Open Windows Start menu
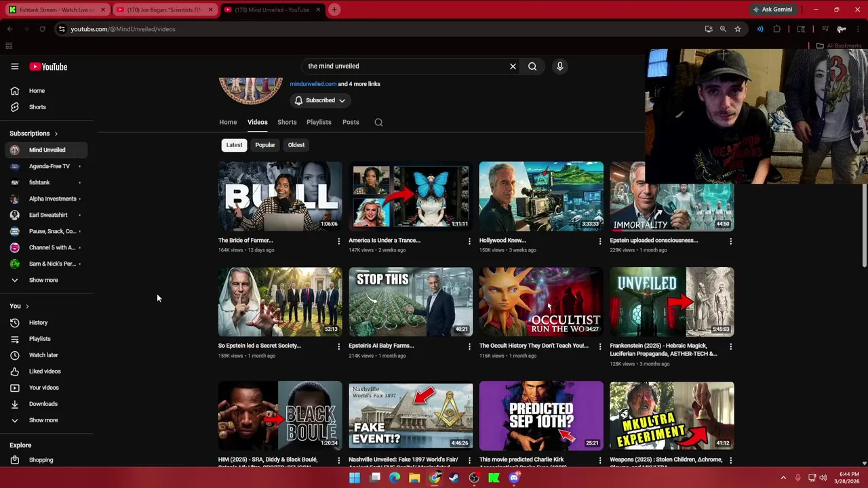Screen dimensions: 868x488 [355, 478]
